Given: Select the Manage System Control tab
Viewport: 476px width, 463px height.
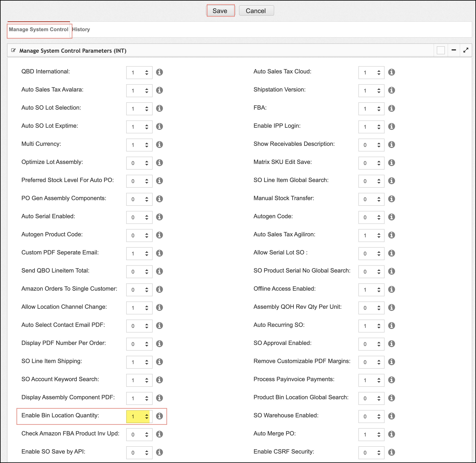Looking at the screenshot, I should coord(39,29).
